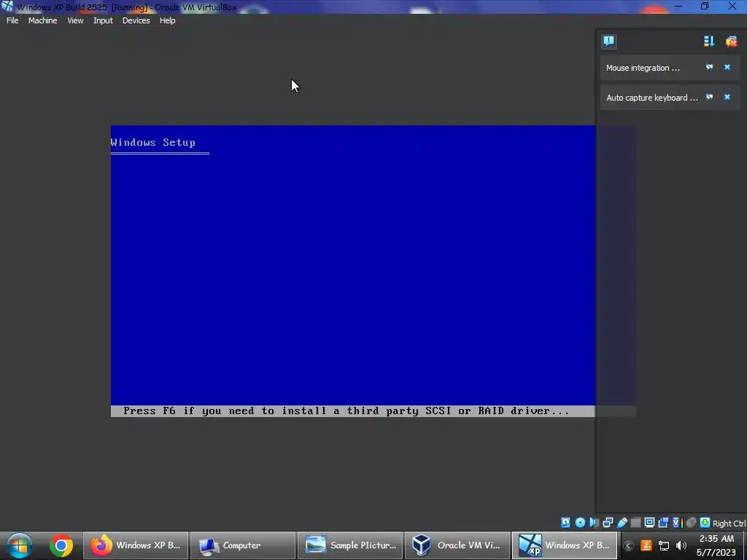Screen dimensions: 747x560
Task: Toggle the notification center speech-bubble icon
Action: click(x=609, y=42)
